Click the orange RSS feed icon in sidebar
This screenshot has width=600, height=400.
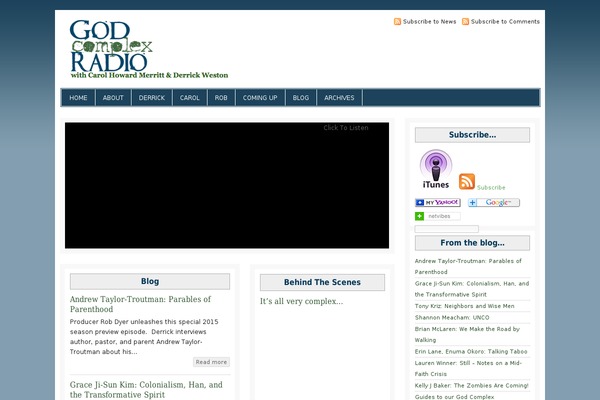(x=467, y=181)
